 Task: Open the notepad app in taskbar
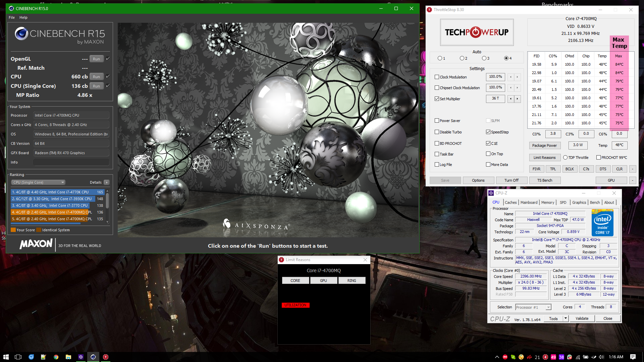(43, 357)
